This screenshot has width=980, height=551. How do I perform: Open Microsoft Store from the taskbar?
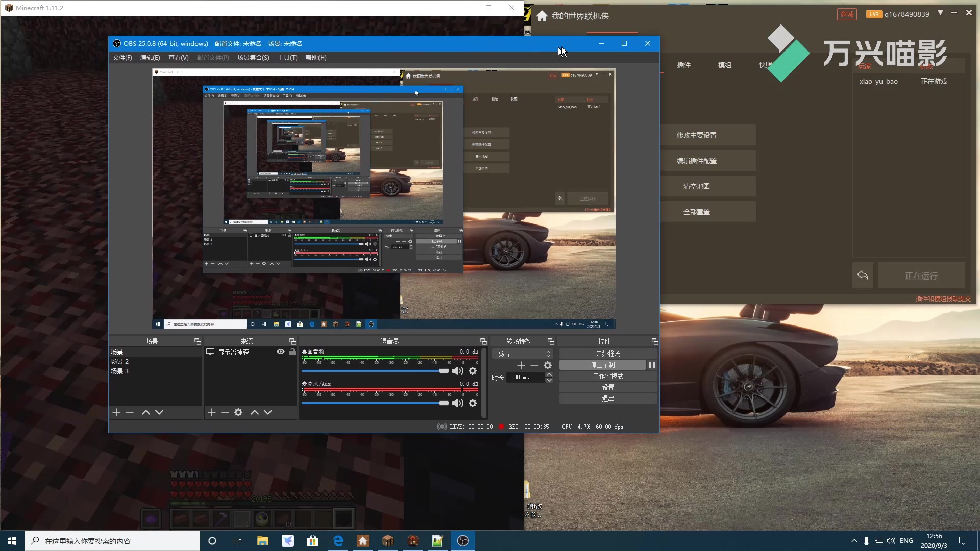pyautogui.click(x=312, y=541)
